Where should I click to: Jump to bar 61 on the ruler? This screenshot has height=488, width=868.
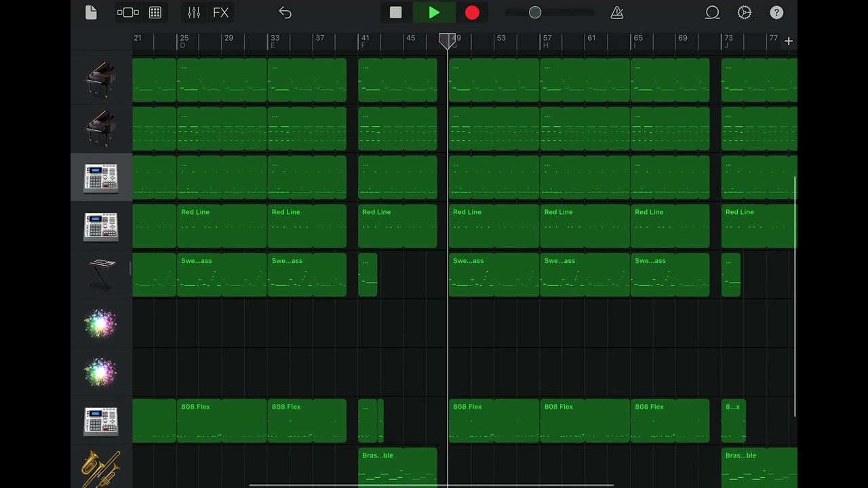tap(591, 38)
